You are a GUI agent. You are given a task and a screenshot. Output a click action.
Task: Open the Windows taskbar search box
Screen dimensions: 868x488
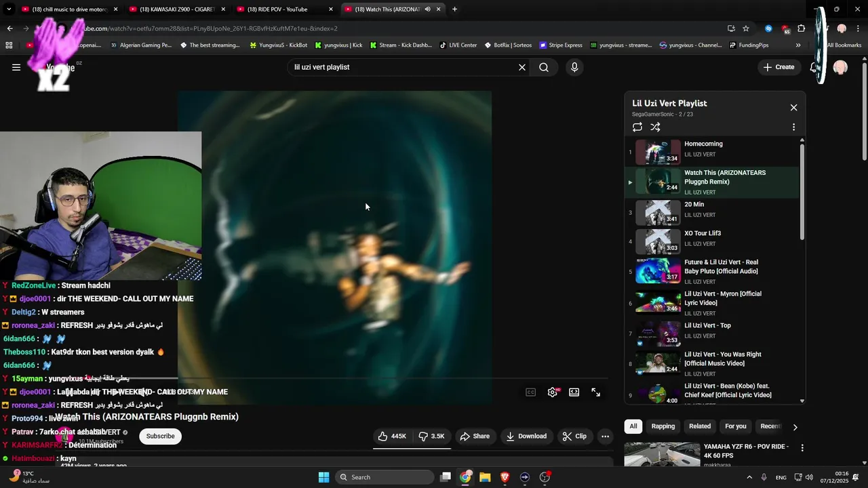(385, 477)
